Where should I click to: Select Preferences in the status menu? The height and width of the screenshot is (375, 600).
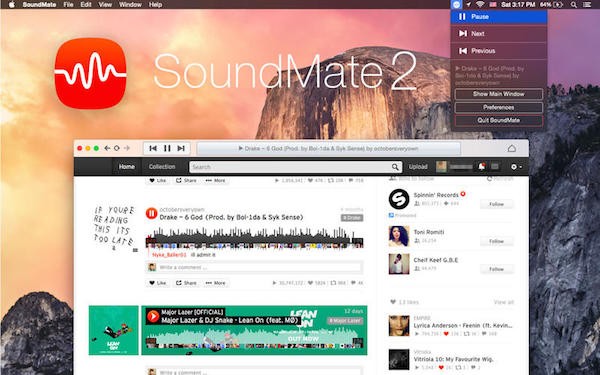499,108
